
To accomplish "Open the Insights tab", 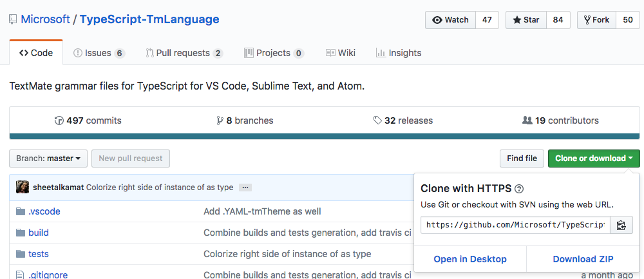I will pyautogui.click(x=399, y=53).
